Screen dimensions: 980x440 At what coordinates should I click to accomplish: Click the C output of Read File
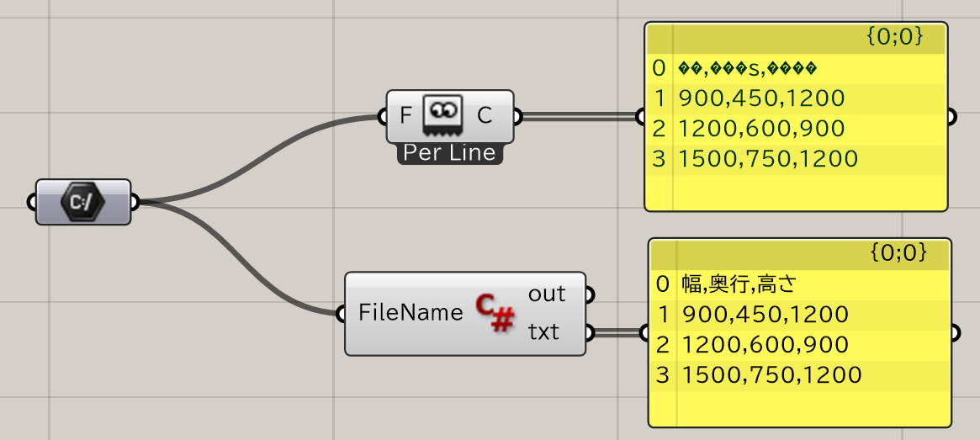pyautogui.click(x=485, y=116)
